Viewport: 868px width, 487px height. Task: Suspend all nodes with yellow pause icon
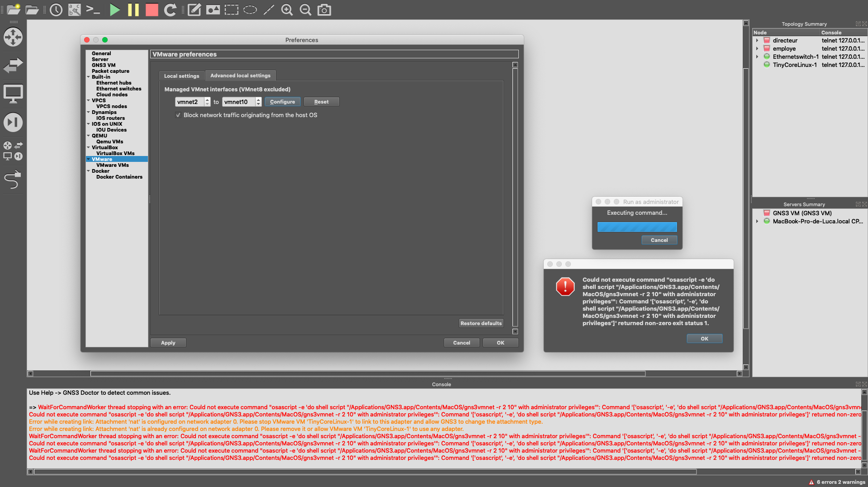point(133,9)
